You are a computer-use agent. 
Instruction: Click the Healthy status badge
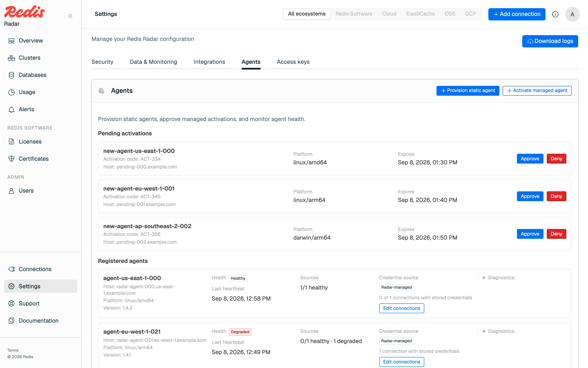[238, 278]
